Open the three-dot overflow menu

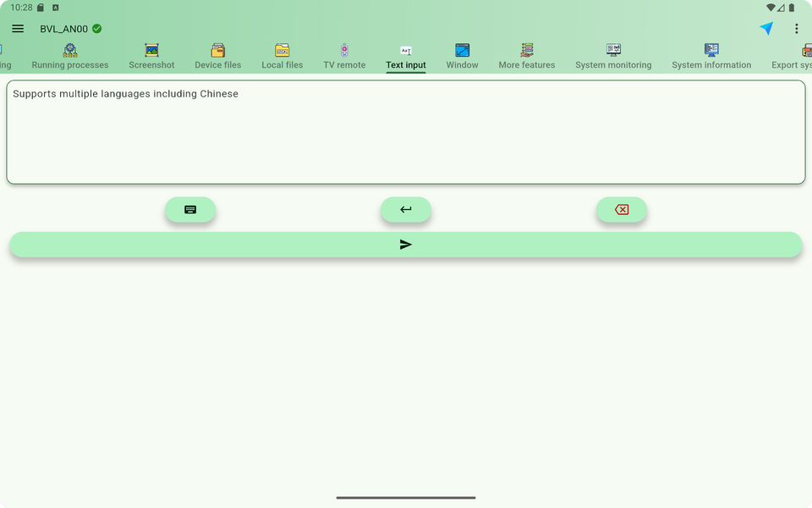pos(796,28)
